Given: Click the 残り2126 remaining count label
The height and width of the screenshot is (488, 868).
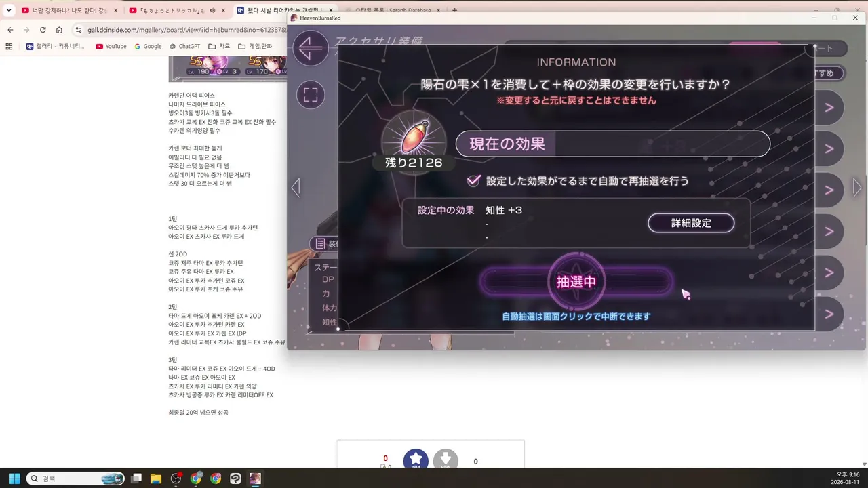Looking at the screenshot, I should click(x=414, y=163).
